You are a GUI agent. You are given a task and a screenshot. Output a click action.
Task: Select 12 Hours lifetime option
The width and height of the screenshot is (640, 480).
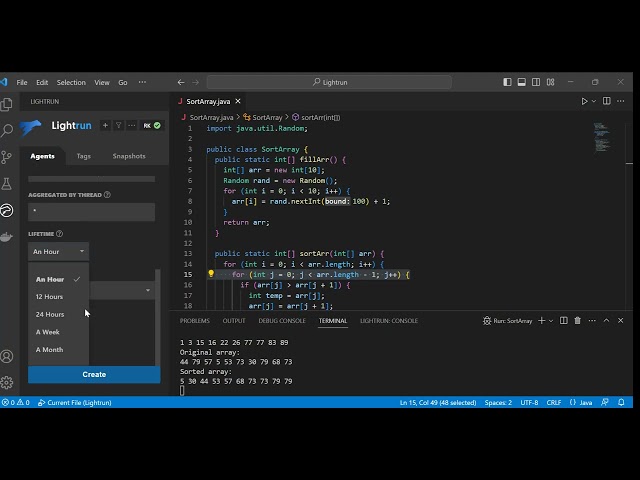point(58,297)
